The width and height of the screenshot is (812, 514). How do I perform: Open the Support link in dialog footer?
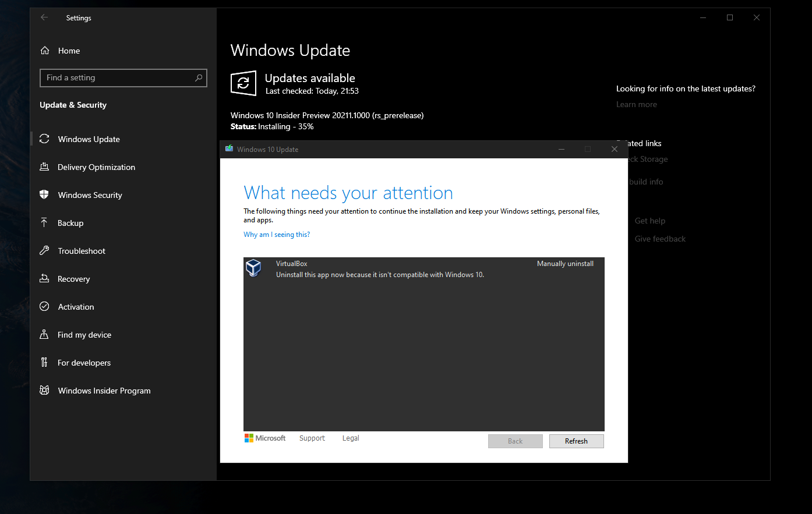pyautogui.click(x=312, y=438)
